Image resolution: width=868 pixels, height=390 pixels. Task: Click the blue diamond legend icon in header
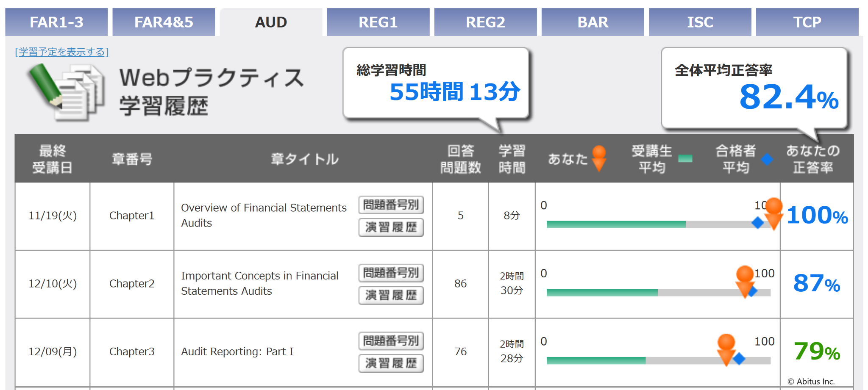point(767,160)
